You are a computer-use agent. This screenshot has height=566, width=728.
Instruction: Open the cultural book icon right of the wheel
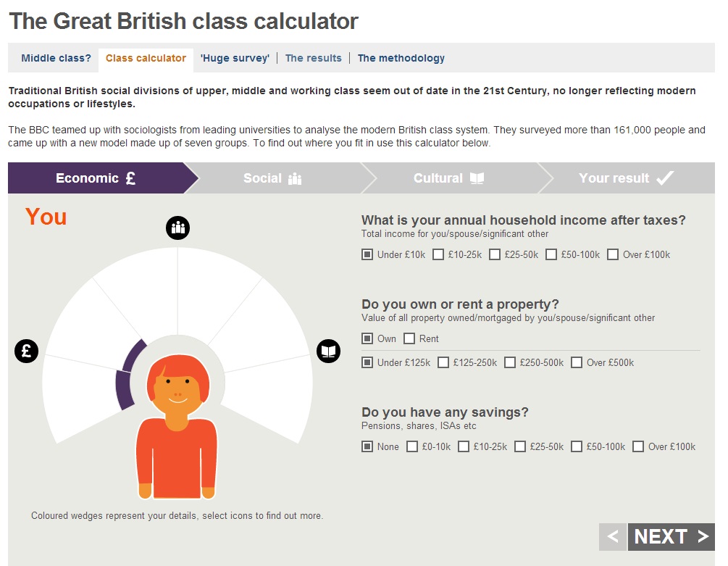click(329, 351)
